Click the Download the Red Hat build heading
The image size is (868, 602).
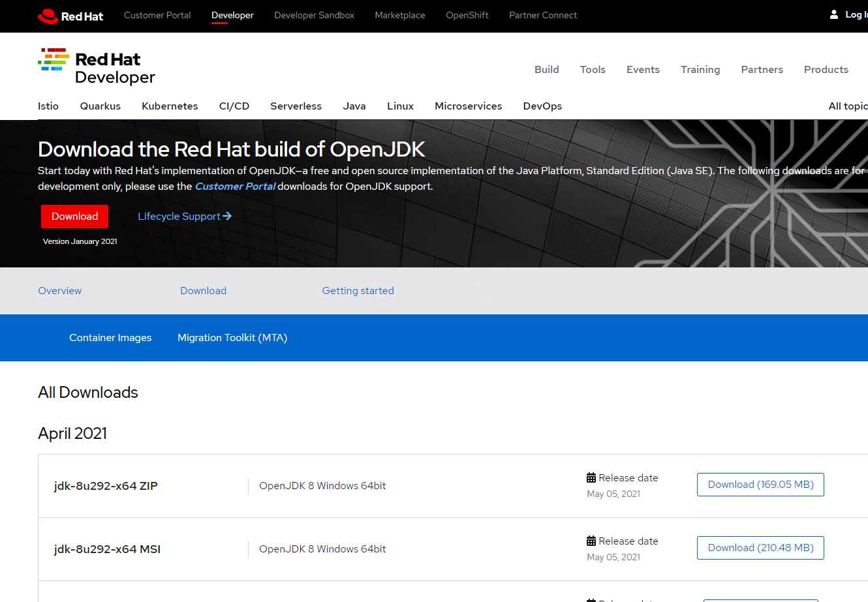[232, 149]
